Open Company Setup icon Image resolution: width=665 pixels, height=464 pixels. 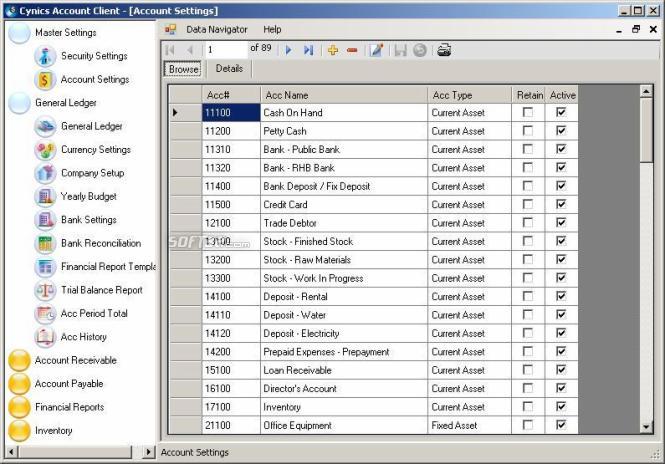[x=45, y=173]
